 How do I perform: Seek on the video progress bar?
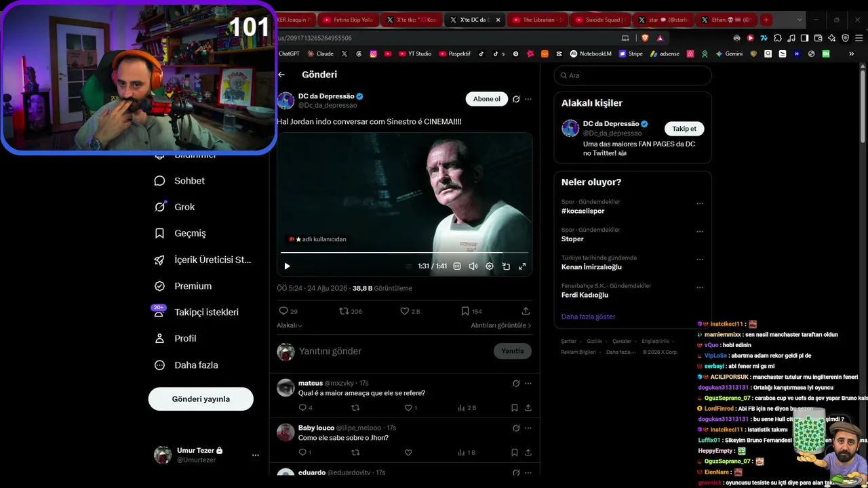[404, 253]
